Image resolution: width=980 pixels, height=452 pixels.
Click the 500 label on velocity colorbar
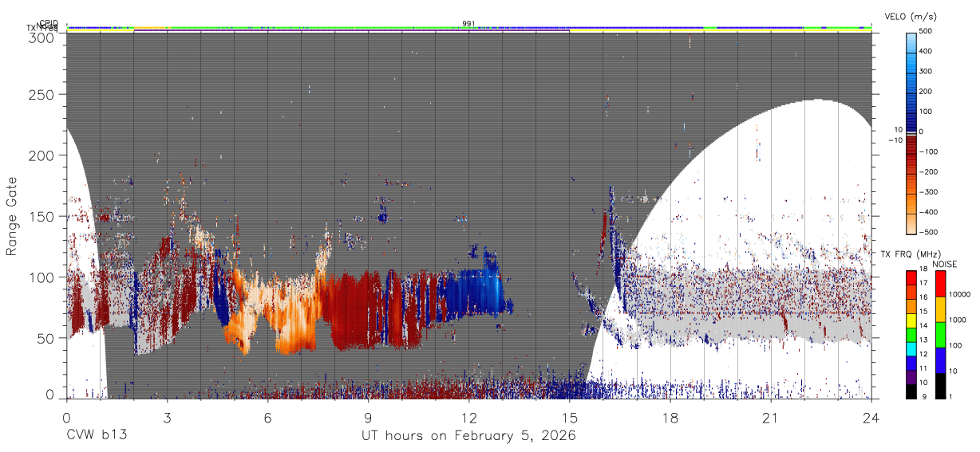click(x=927, y=31)
